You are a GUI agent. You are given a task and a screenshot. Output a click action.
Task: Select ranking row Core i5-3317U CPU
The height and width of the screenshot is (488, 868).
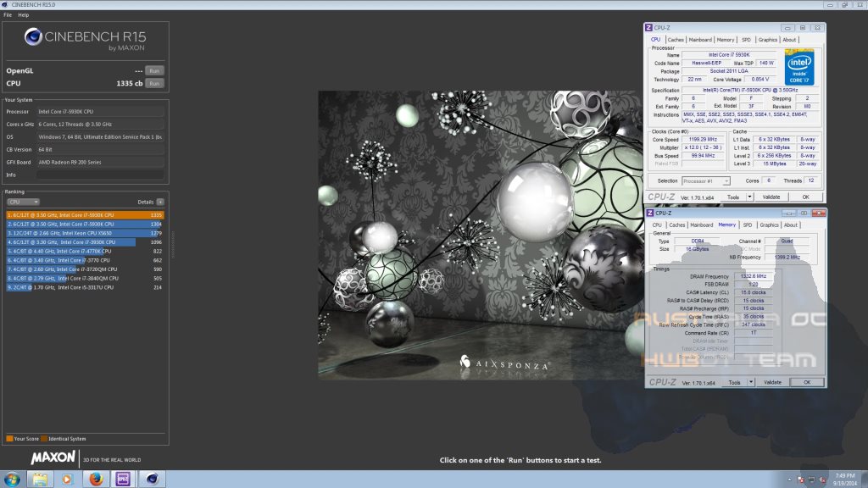tap(86, 287)
